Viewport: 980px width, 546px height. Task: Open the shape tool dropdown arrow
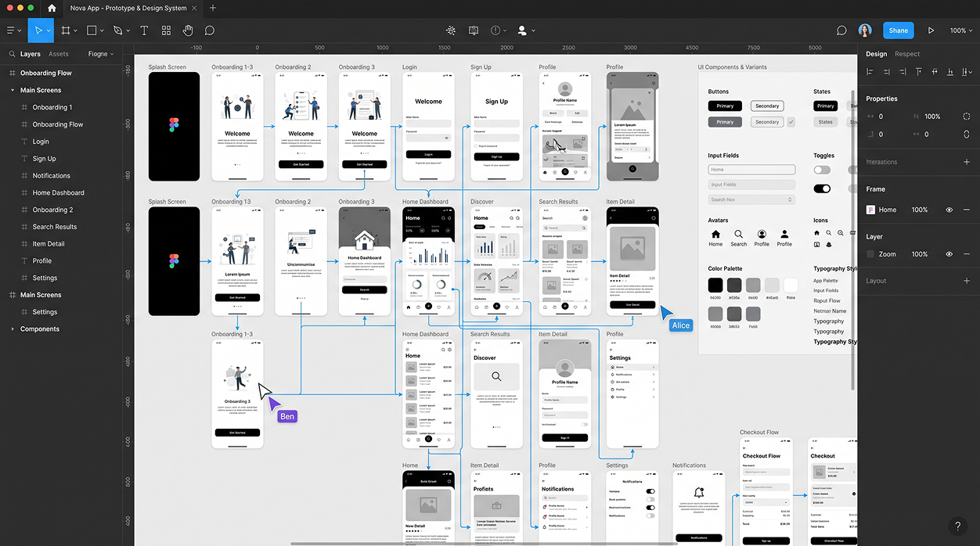click(x=102, y=31)
